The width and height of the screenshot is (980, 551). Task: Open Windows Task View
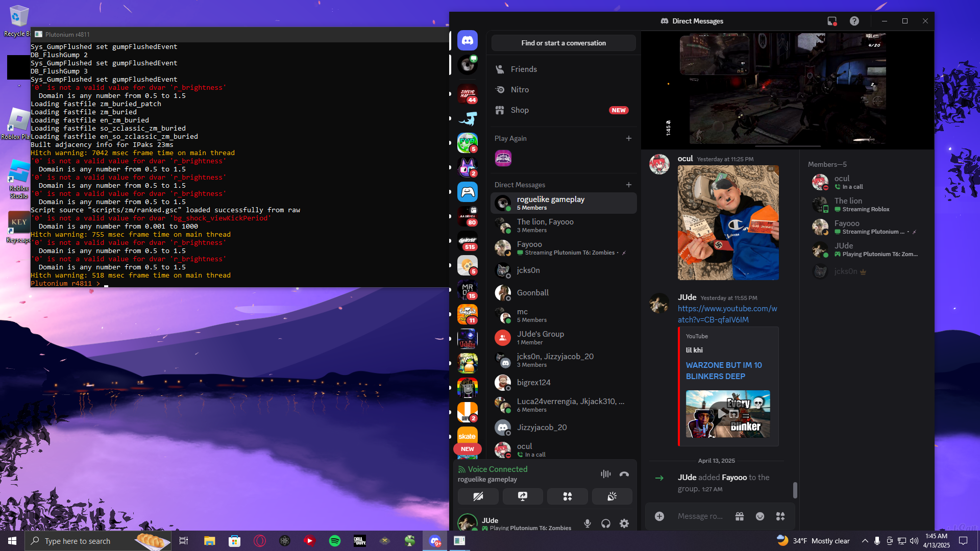tap(184, 541)
